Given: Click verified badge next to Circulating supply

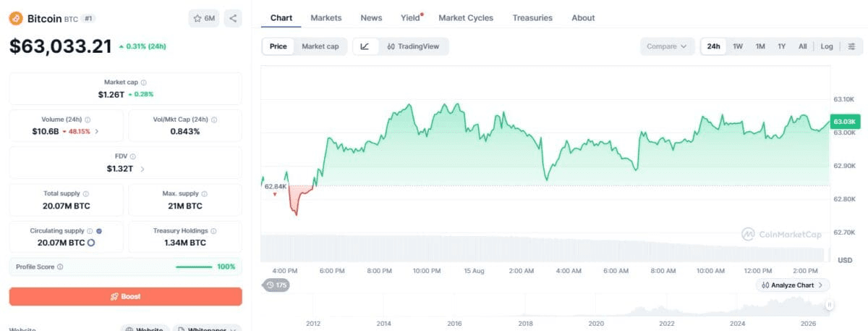Looking at the screenshot, I should click(x=99, y=231).
